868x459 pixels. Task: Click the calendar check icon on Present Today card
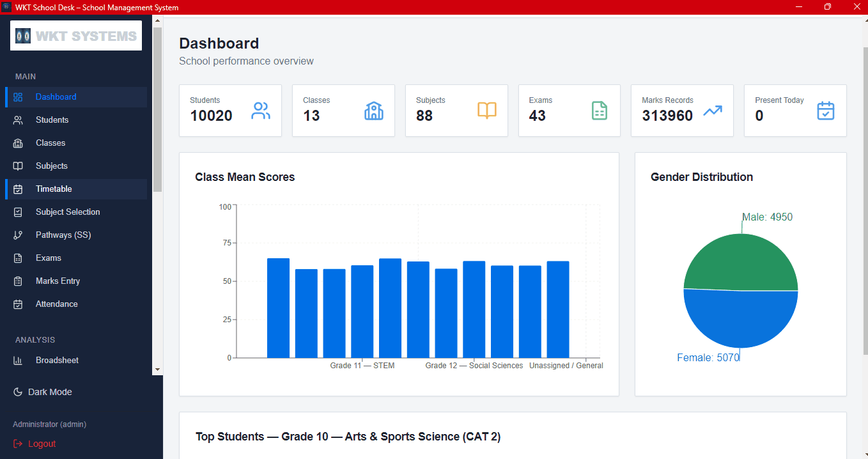(825, 111)
